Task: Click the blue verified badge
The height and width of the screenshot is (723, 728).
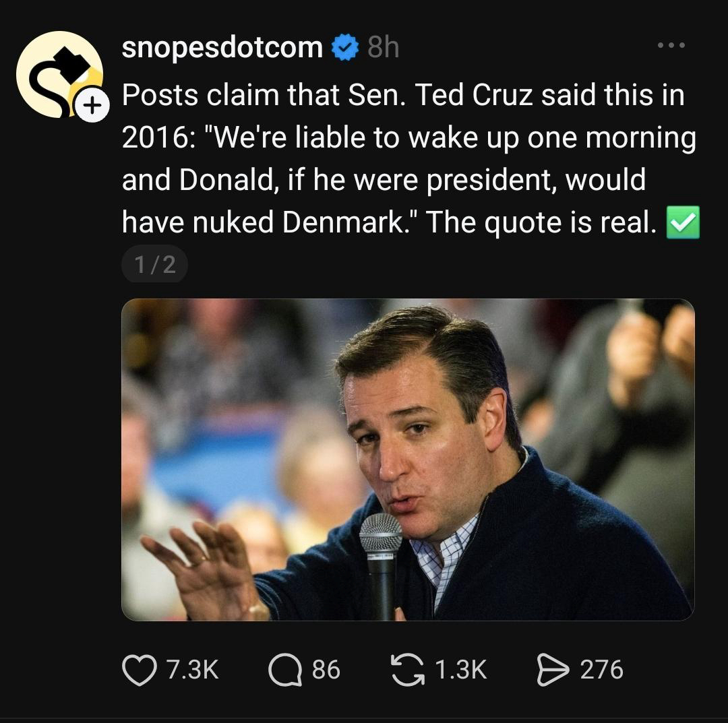Action: coord(345,48)
